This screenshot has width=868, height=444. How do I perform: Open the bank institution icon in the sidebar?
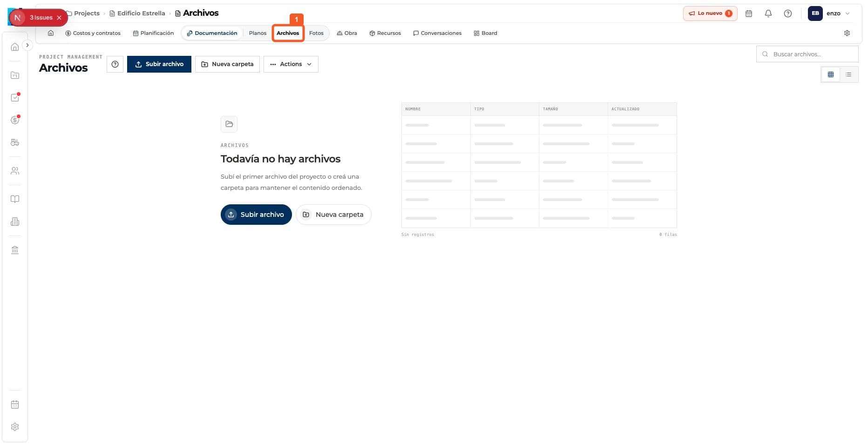point(15,250)
